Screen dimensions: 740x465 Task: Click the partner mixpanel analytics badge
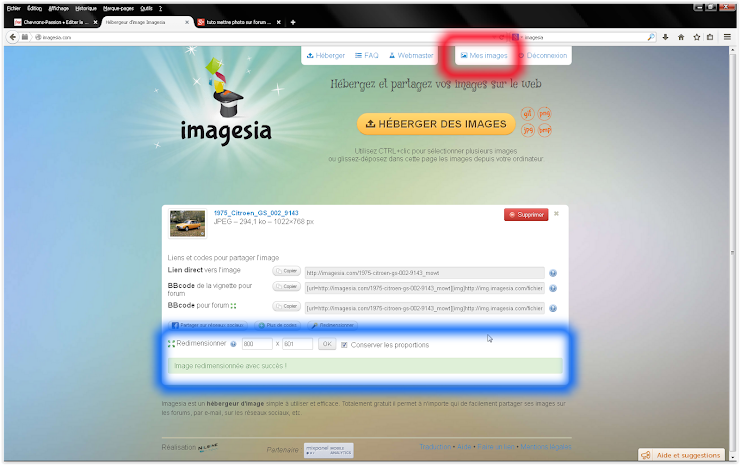tap(329, 450)
